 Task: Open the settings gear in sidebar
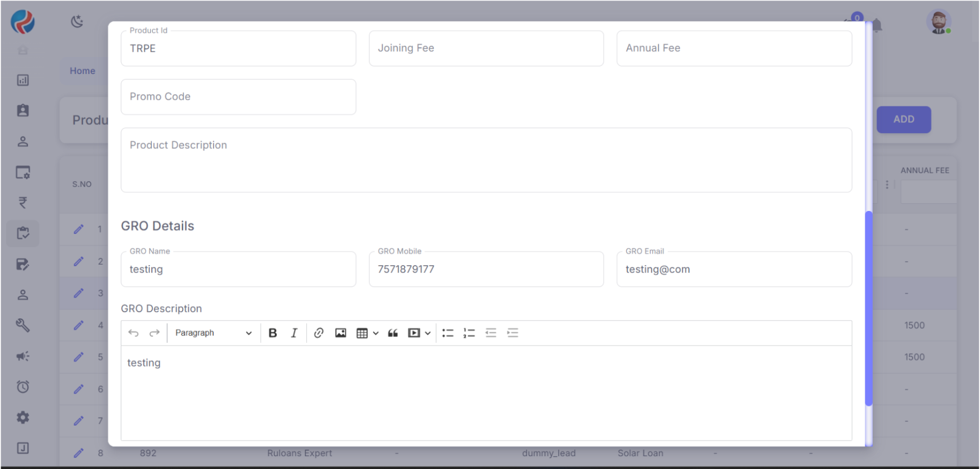[x=23, y=417]
